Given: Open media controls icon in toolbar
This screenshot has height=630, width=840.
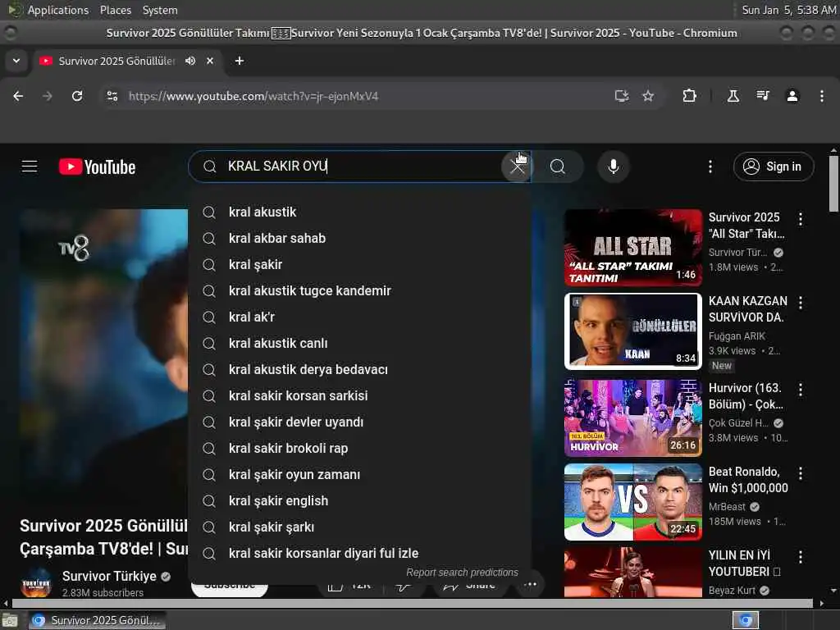Looking at the screenshot, I should coord(762,96).
